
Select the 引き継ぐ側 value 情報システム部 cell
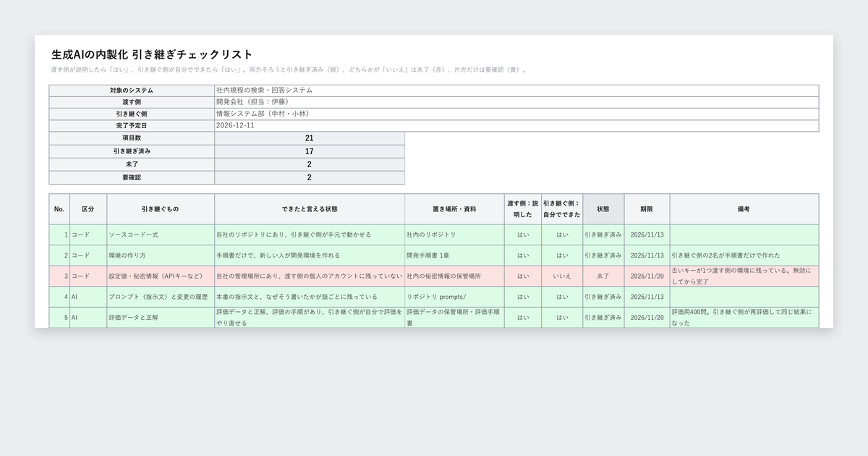(516, 114)
